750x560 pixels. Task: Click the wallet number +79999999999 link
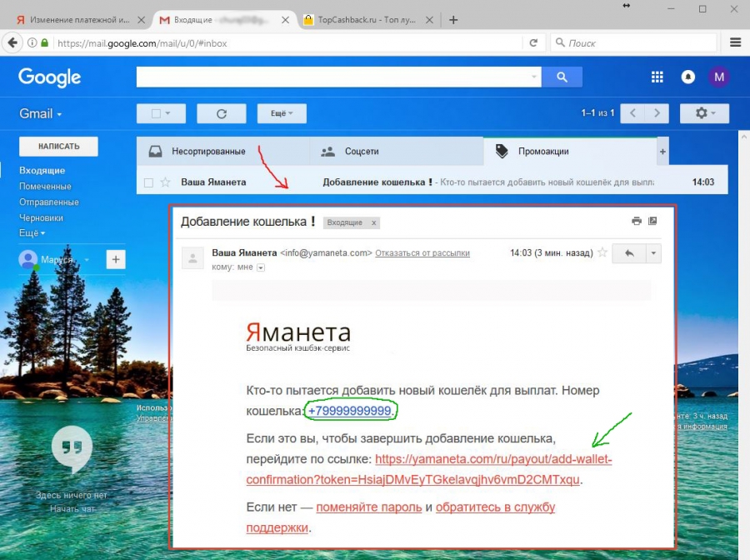click(349, 411)
